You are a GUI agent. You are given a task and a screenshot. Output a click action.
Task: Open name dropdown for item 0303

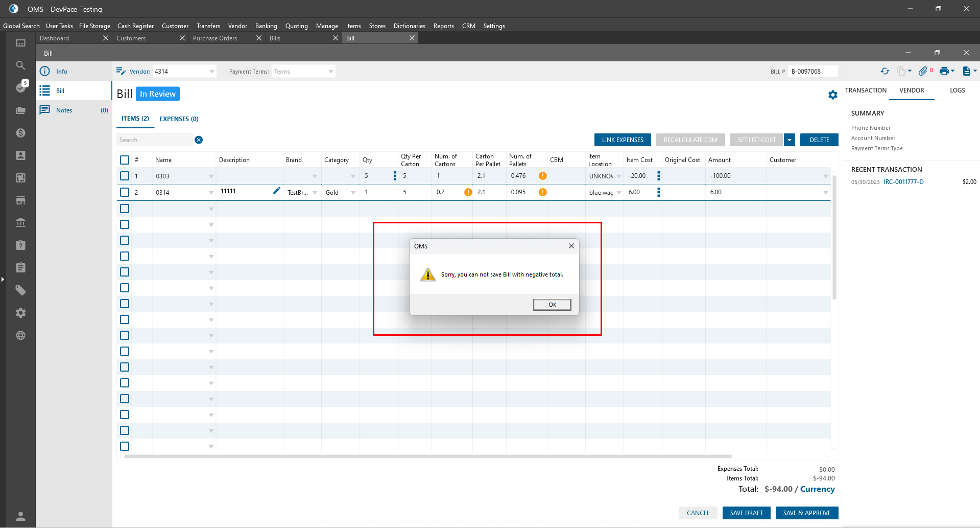(x=211, y=176)
